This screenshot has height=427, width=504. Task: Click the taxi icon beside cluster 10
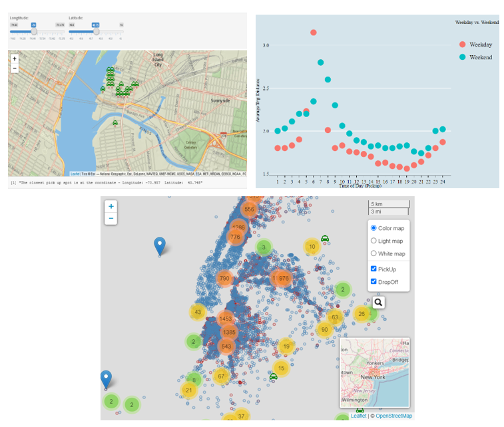coord(325,239)
